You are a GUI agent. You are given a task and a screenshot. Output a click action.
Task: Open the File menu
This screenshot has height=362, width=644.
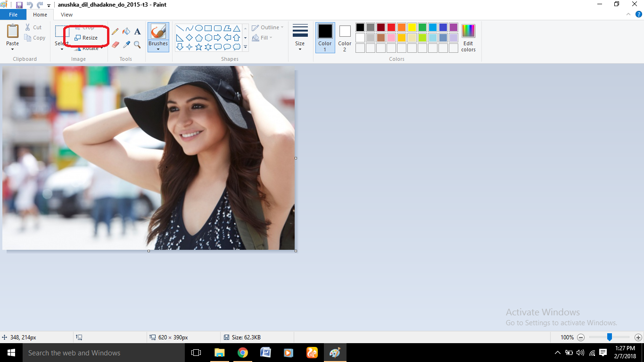(13, 15)
